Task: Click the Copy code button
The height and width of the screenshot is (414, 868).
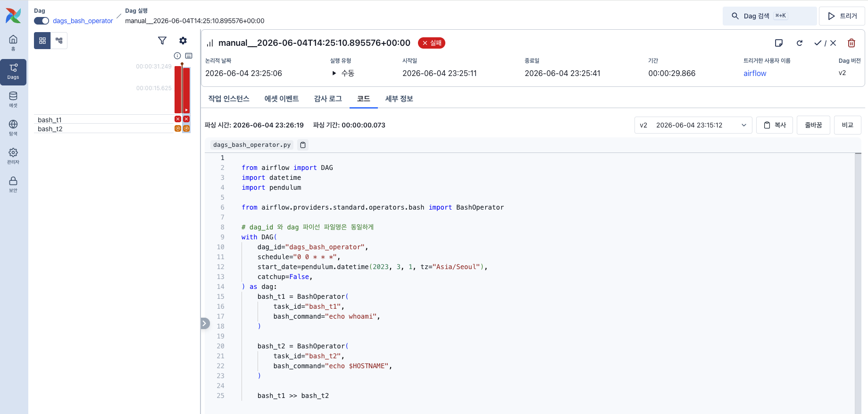Action: (775, 125)
